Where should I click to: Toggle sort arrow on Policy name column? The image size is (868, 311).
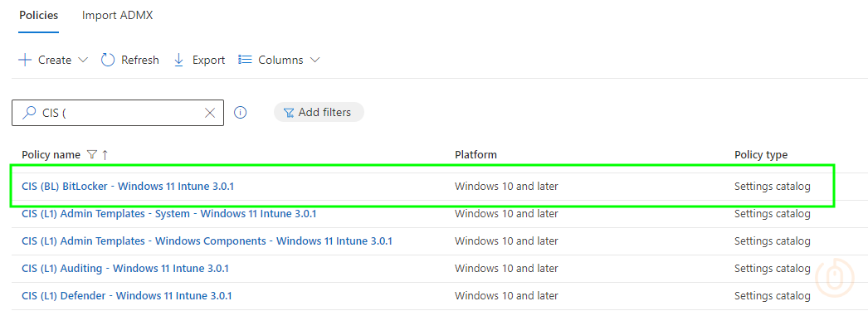[105, 155]
